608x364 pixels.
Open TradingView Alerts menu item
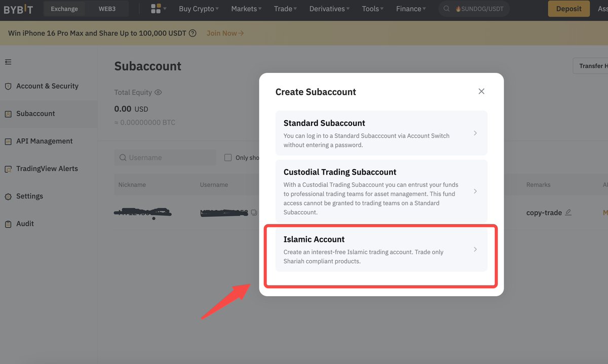click(47, 169)
